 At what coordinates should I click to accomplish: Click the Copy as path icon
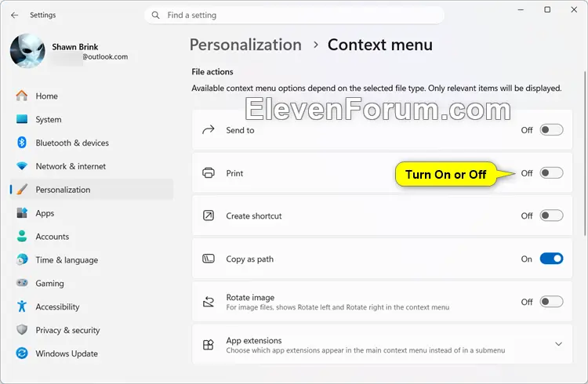coord(208,259)
